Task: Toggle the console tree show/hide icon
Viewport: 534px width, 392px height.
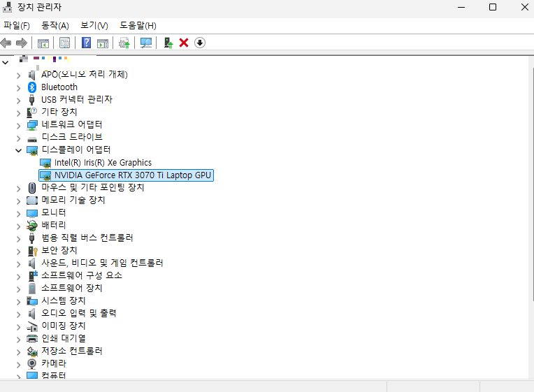Action: pos(43,43)
